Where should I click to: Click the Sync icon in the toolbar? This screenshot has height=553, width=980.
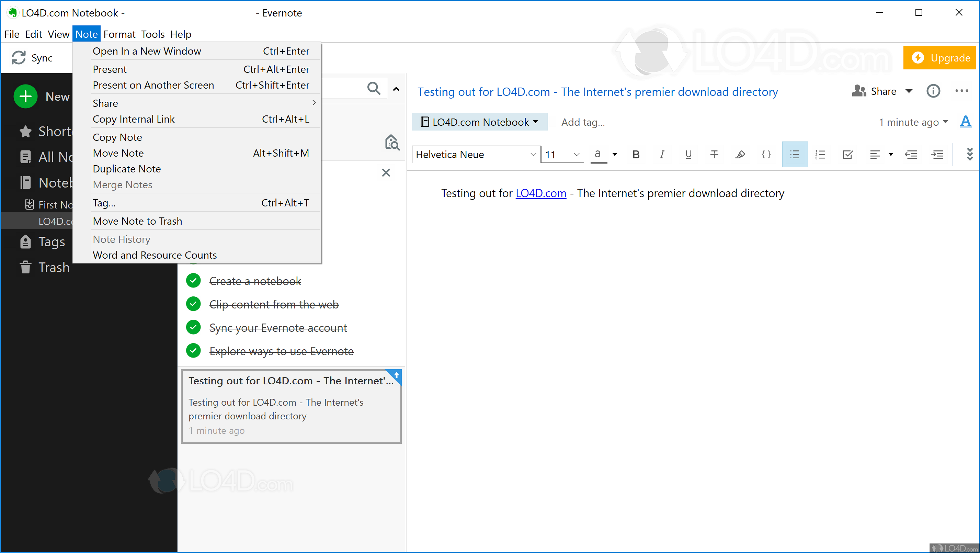[18, 58]
